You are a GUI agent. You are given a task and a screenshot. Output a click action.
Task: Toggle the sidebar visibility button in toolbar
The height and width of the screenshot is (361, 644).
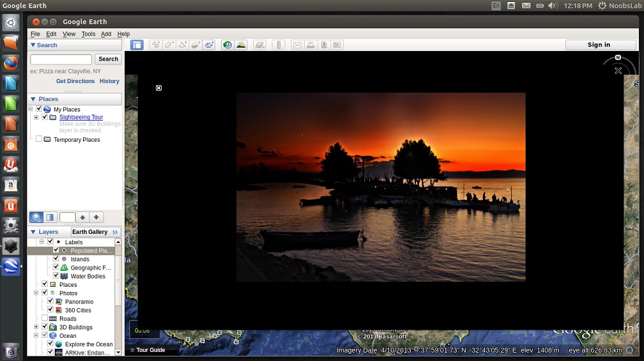coord(137,45)
